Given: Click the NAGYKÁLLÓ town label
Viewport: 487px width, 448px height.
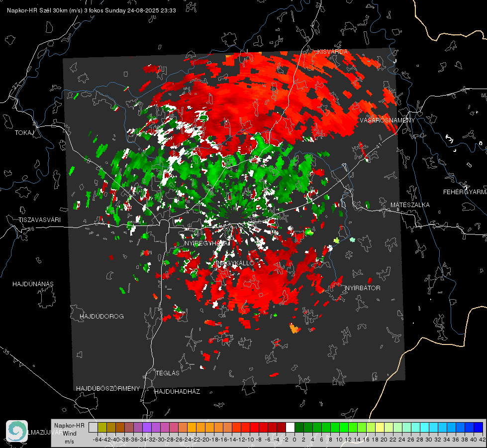Looking at the screenshot, I should point(236,263).
